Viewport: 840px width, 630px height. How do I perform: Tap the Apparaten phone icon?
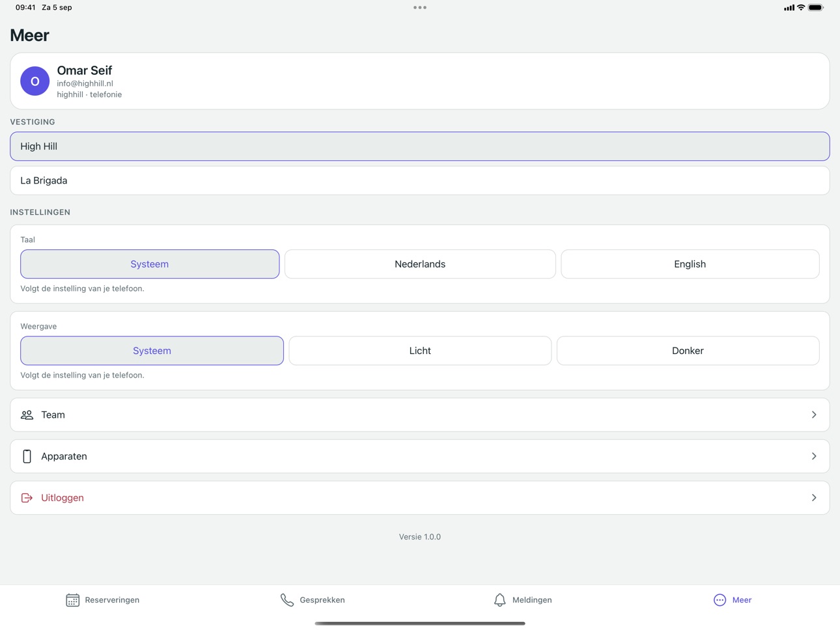[x=27, y=456]
